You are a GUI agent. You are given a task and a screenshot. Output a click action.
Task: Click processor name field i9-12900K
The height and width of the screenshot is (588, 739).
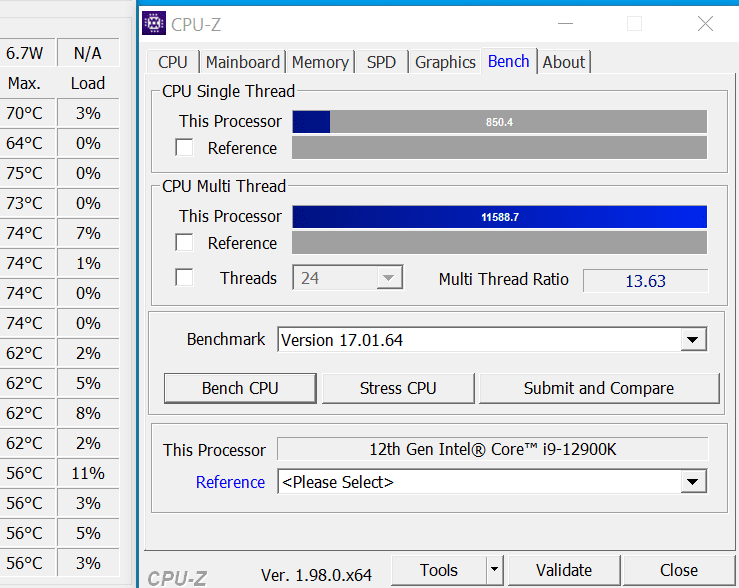point(493,449)
